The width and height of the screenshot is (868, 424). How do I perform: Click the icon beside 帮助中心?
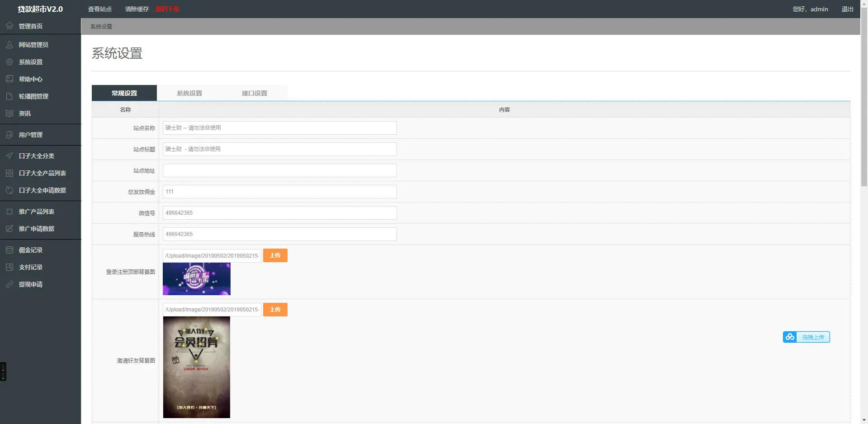point(9,79)
